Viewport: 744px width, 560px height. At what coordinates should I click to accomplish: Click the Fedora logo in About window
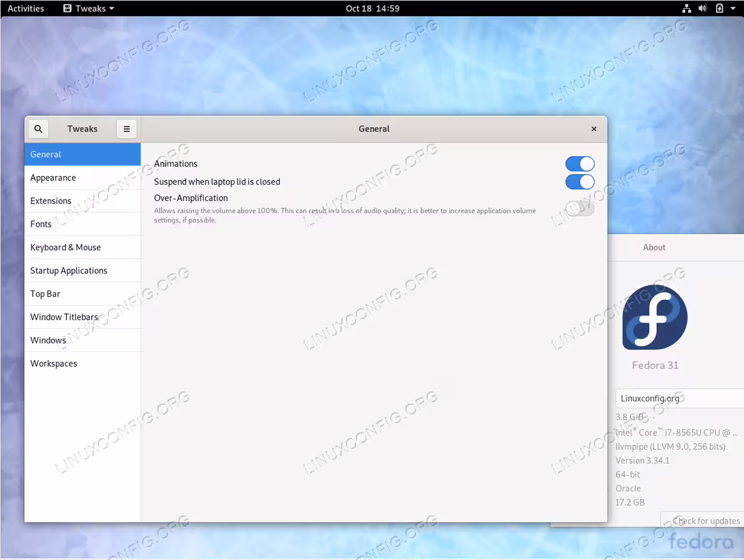(655, 317)
